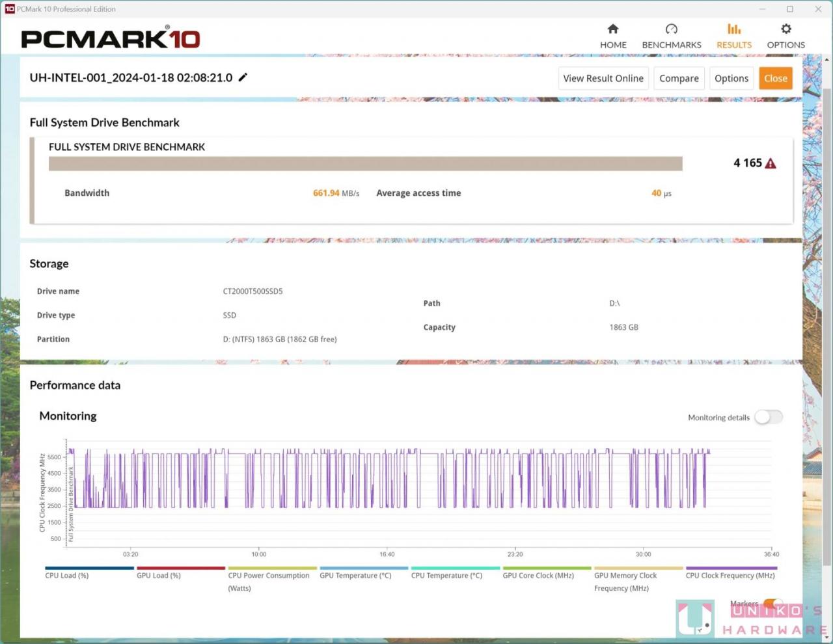The height and width of the screenshot is (644, 833).
Task: Click the 40 µs access time value
Action: (661, 193)
